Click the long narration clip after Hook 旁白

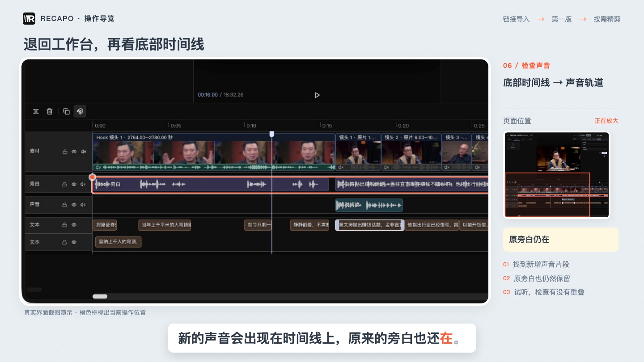point(412,184)
